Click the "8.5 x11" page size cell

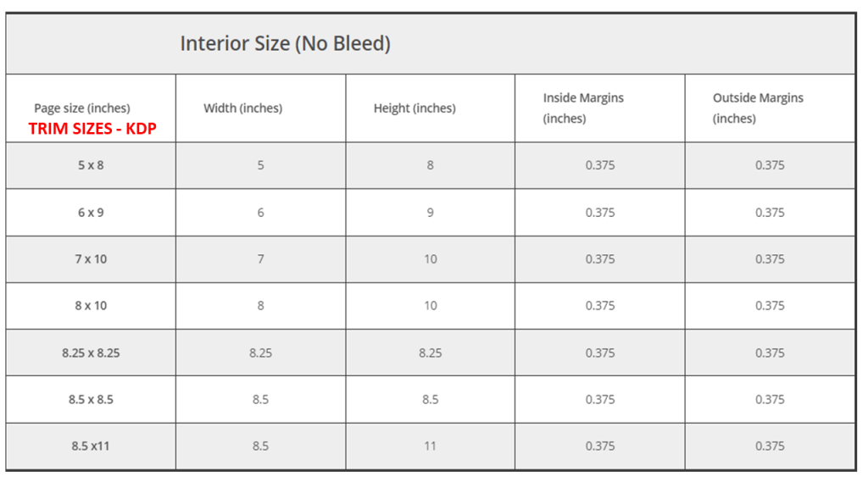pos(91,446)
